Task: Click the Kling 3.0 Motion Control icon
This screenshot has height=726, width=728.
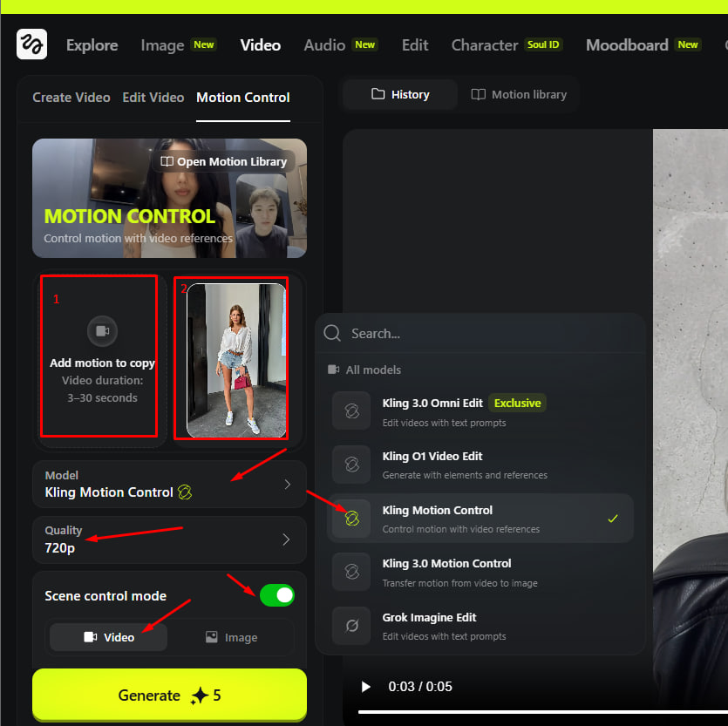Action: (x=351, y=572)
